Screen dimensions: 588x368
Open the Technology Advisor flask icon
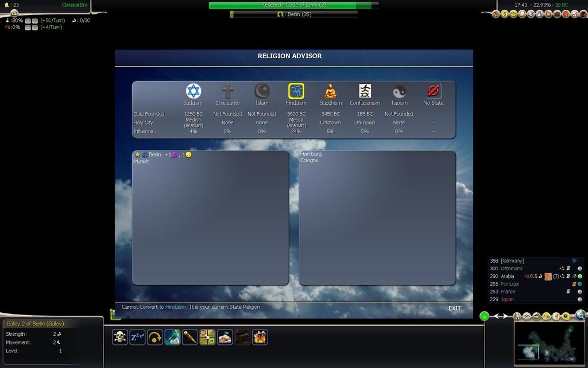(x=540, y=14)
